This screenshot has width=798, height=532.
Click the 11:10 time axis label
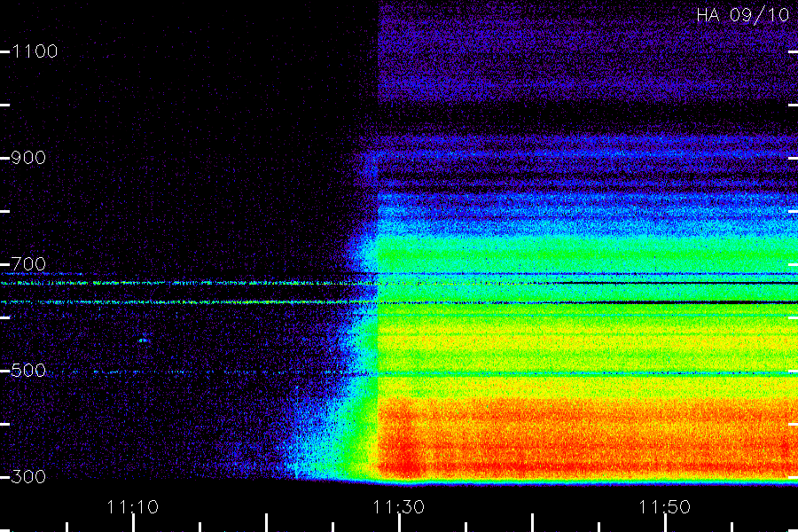[133, 507]
